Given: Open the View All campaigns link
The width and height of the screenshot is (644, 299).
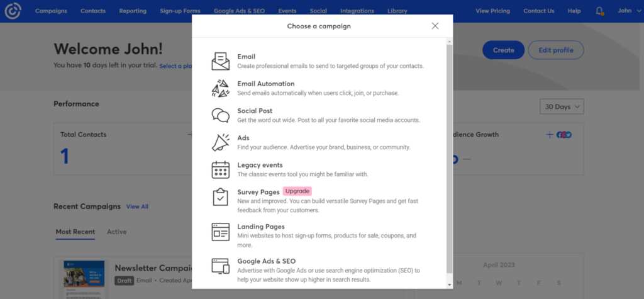Looking at the screenshot, I should pos(137,206).
